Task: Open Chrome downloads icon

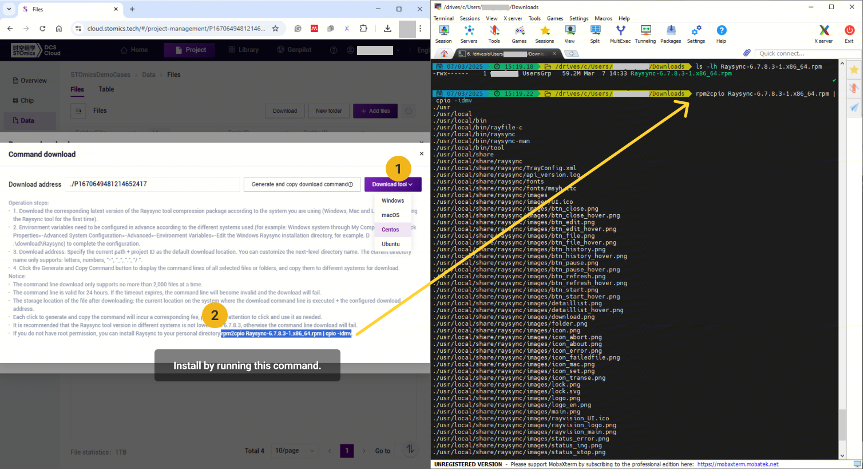Action: [x=387, y=28]
